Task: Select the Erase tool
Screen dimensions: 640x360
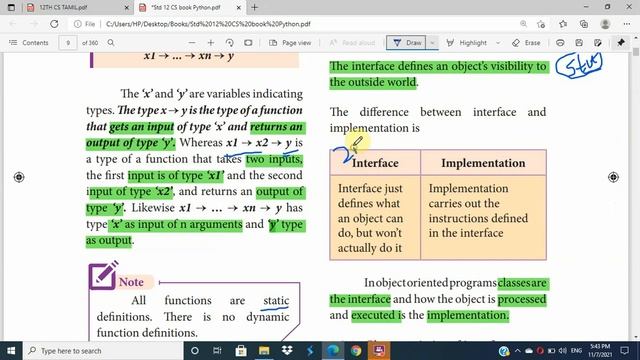Action: tap(526, 42)
